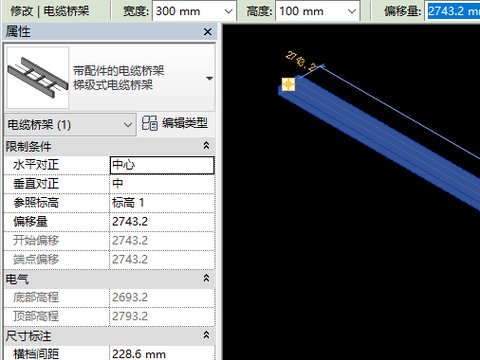This screenshot has height=360, width=480.
Task: Click the 横档间距 value 228.6 mm
Action: click(162, 353)
